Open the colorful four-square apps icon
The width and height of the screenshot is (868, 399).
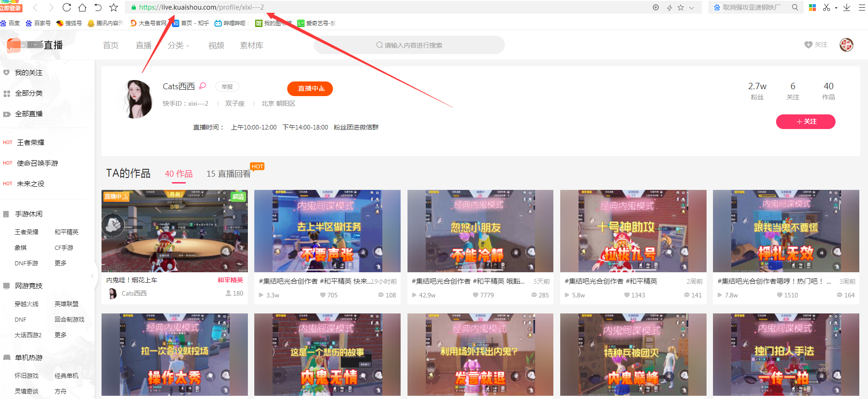[x=813, y=7]
